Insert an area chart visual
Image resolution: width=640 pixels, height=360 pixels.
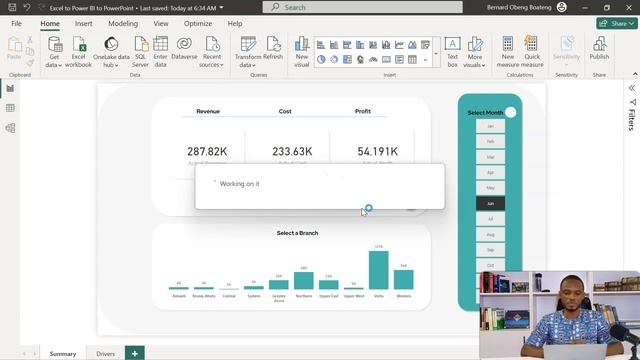pyautogui.click(x=412, y=45)
